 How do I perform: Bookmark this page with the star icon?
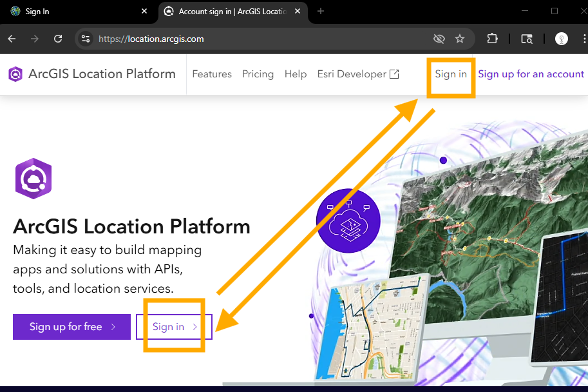click(460, 39)
